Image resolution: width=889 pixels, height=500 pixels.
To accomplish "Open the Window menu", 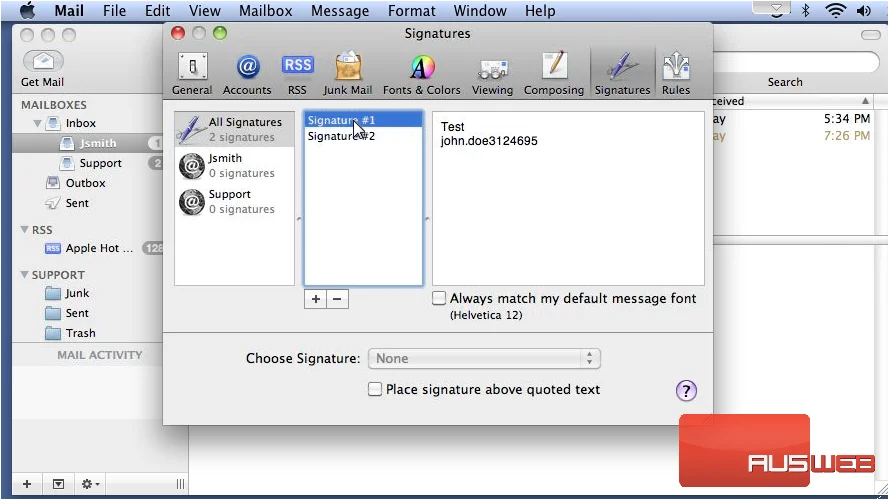I will point(480,11).
